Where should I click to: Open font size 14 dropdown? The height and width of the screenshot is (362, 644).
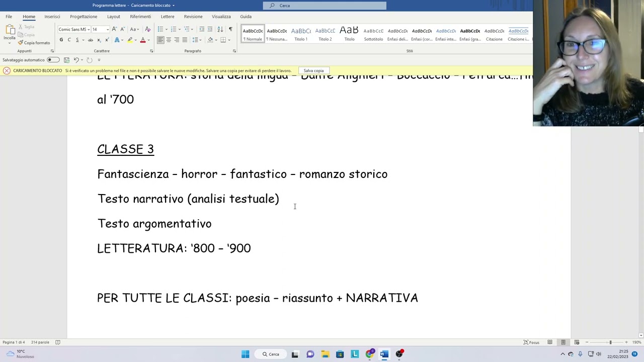pos(107,29)
